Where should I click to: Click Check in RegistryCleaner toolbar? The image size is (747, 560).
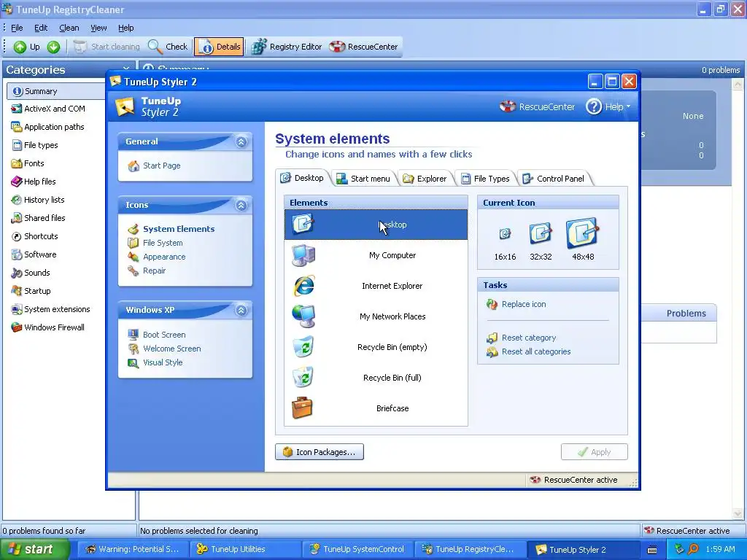click(168, 47)
